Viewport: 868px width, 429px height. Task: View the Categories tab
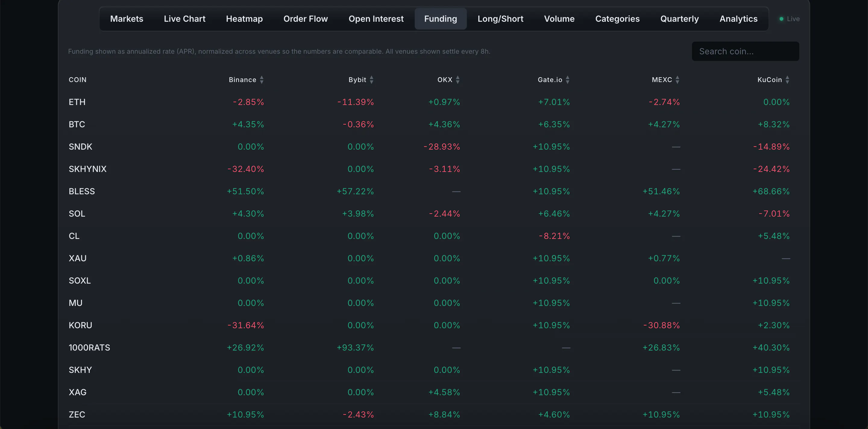click(617, 19)
